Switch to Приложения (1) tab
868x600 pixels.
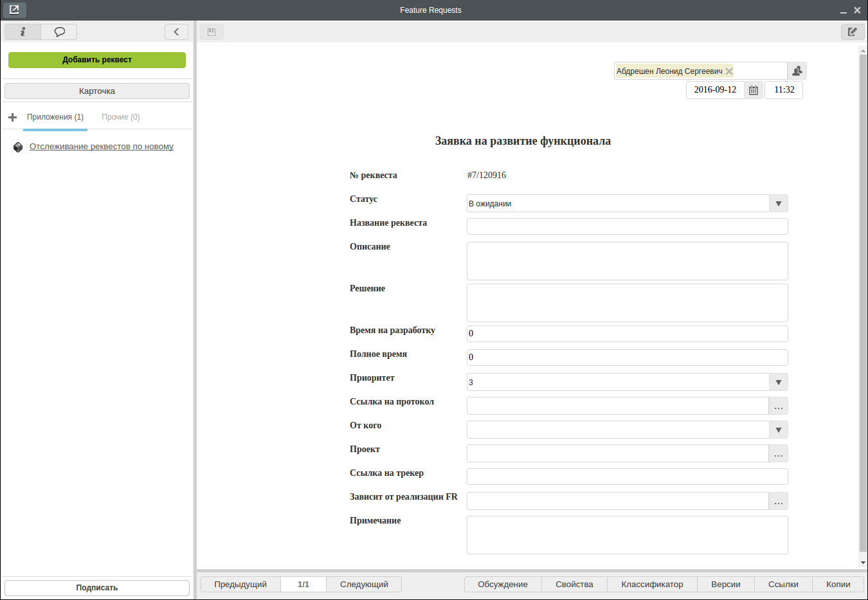click(55, 117)
